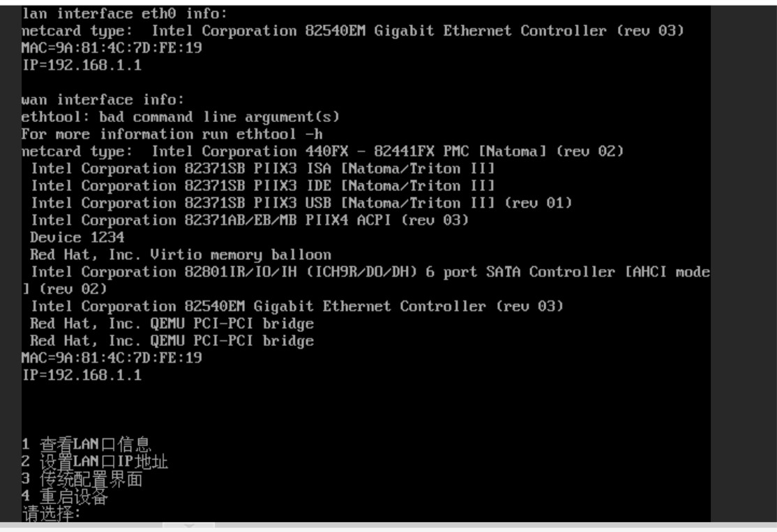777x532 pixels.
Task: Click menu option 1 查看LAN口信息
Action: click(86, 445)
